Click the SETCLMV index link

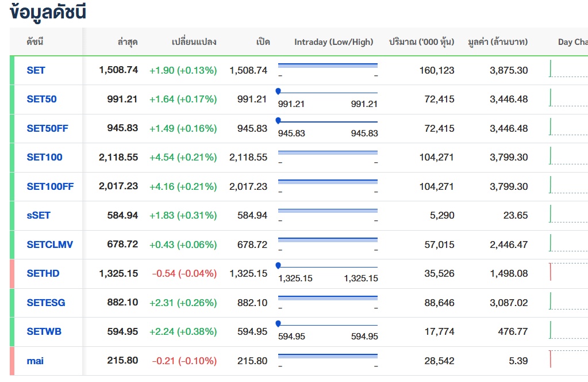49,245
